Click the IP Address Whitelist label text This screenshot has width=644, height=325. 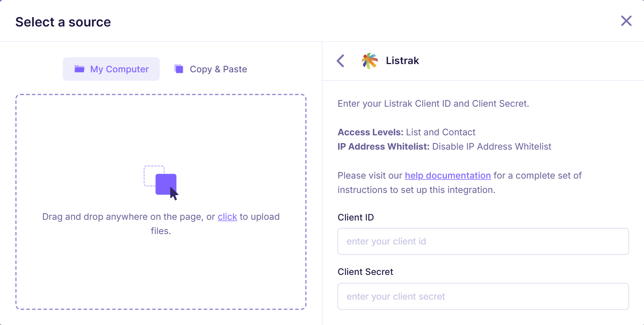[383, 146]
